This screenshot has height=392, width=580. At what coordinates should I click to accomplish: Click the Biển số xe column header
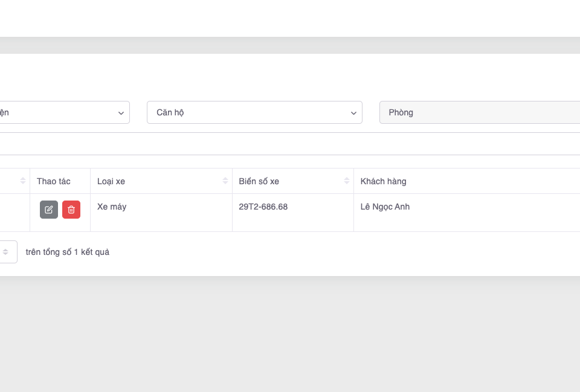259,181
